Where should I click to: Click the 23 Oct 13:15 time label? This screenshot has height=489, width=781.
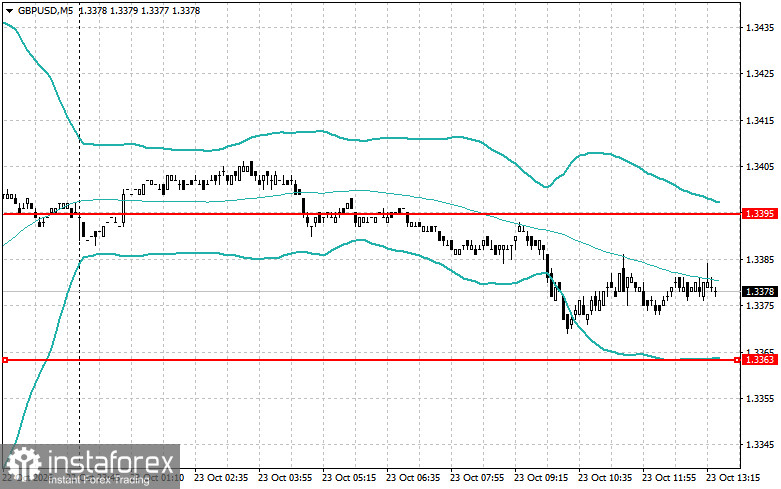[733, 478]
